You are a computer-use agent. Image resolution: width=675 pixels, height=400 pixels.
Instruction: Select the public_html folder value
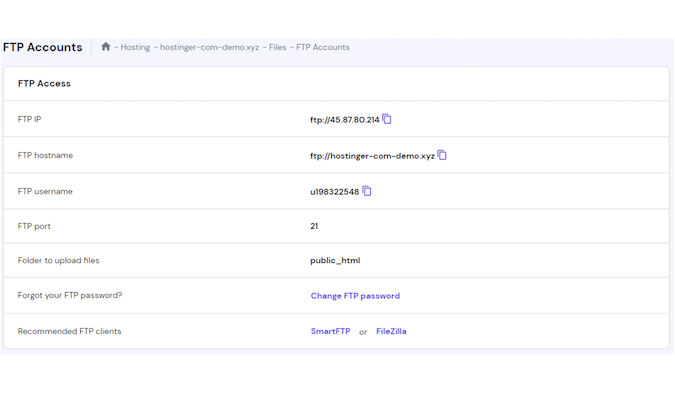(x=335, y=260)
